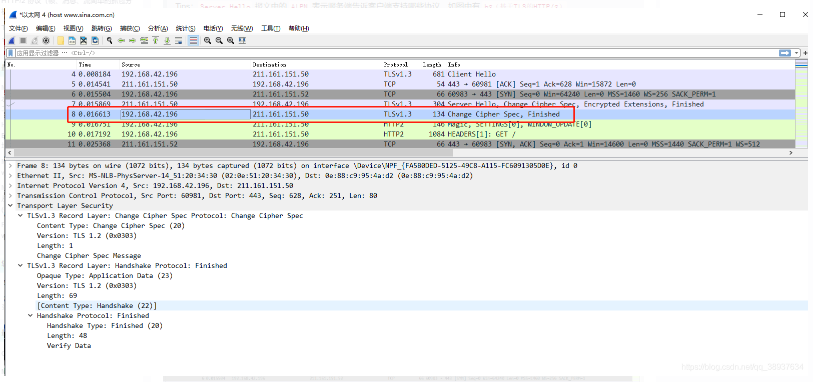Jump to the first packet (up arrow icon)

pyautogui.click(x=156, y=40)
